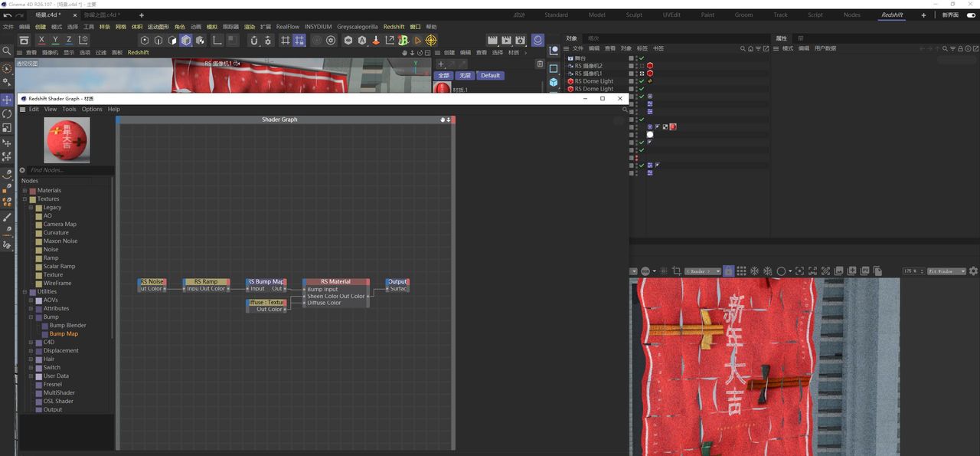Screen dimensions: 980x456
Task: Toggle the 舞台 object's enable checkmark
Action: tap(642, 58)
